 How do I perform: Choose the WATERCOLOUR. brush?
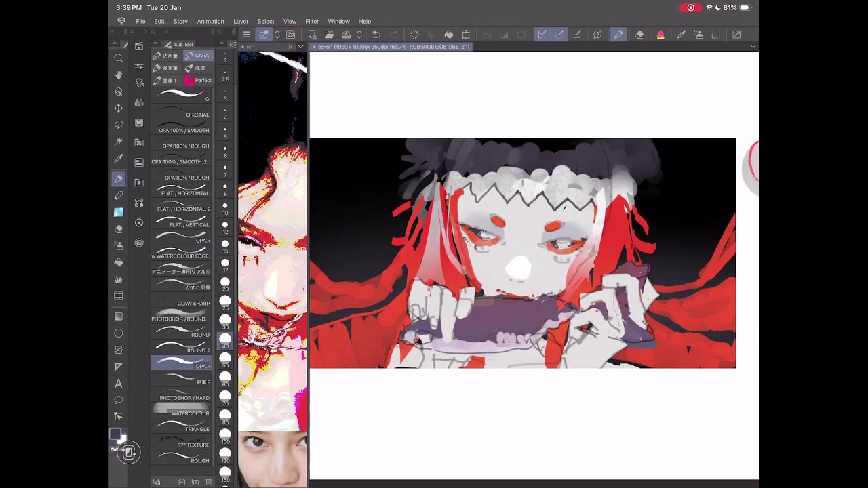pos(181,411)
